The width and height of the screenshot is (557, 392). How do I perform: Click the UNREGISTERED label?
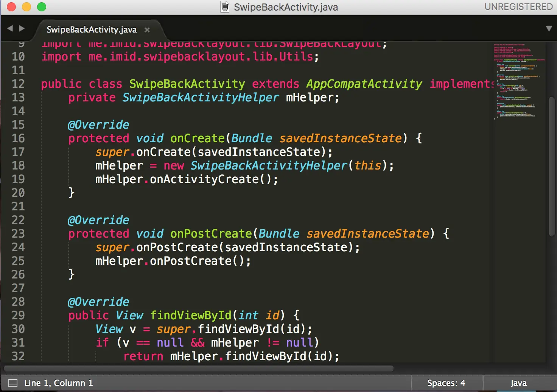tap(518, 7)
